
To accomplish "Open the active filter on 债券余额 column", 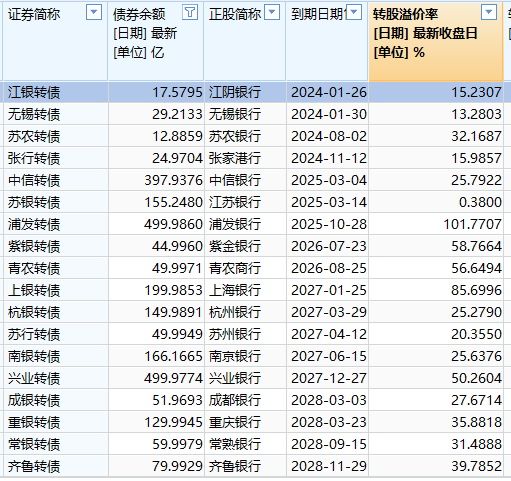I will point(190,13).
